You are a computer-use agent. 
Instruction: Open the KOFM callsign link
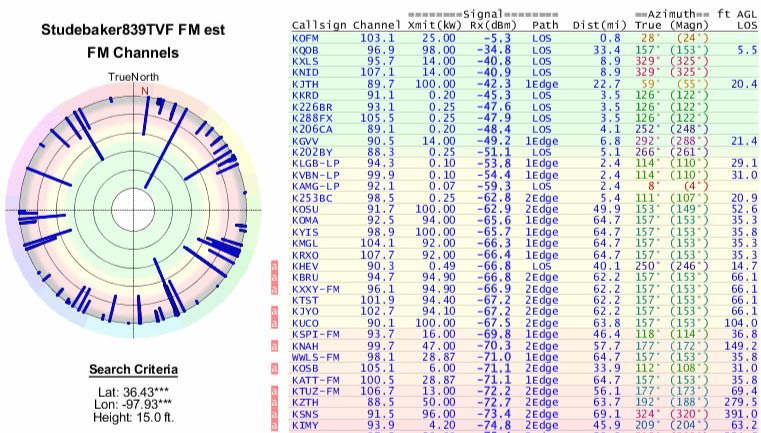pos(305,37)
